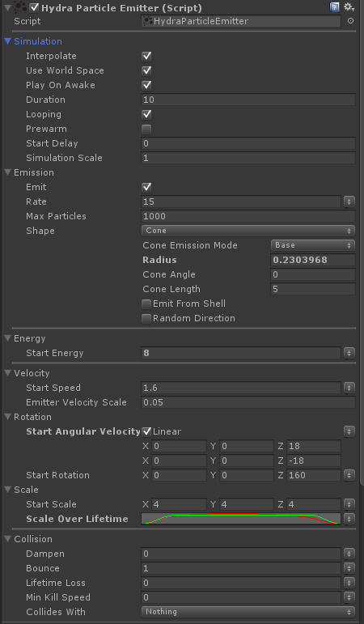This screenshot has width=364, height=624.
Task: Click the Duration input field
Action: coord(248,100)
